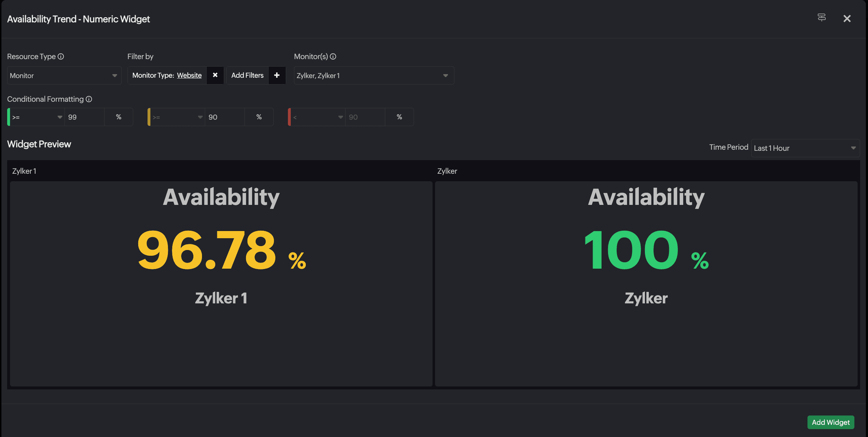Screen dimensions: 868x437
Task: Open the Resource Type dropdown
Action: [64, 76]
